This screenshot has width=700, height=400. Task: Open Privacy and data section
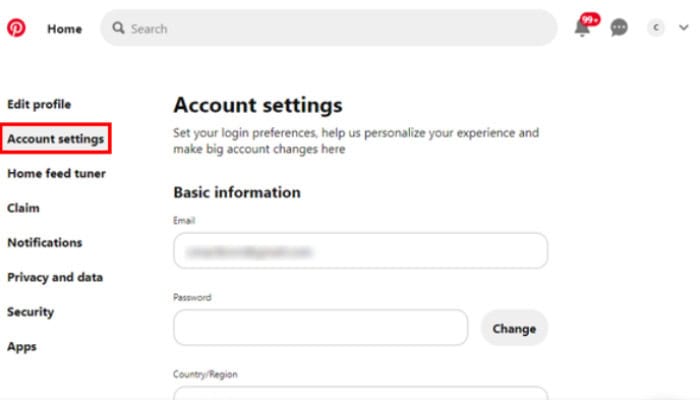55,277
